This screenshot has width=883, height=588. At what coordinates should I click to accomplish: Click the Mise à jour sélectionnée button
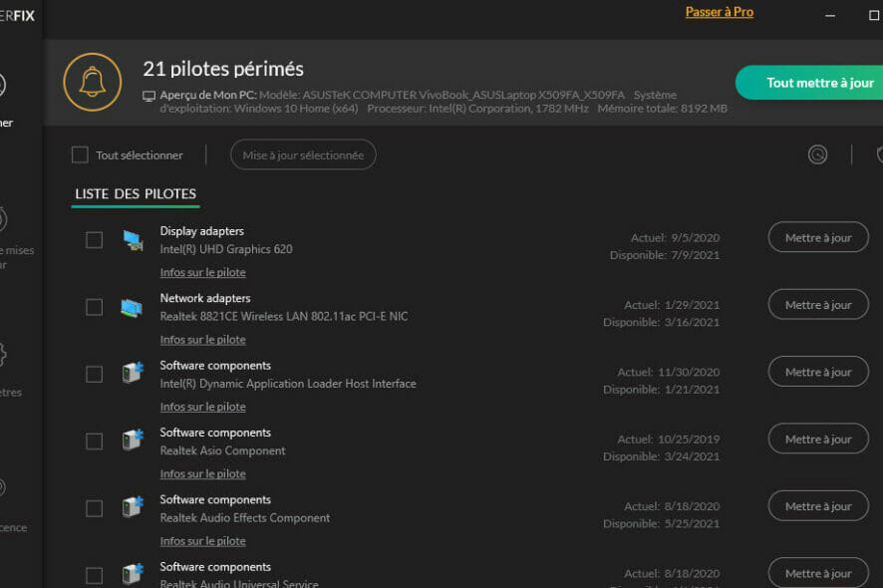coord(303,154)
